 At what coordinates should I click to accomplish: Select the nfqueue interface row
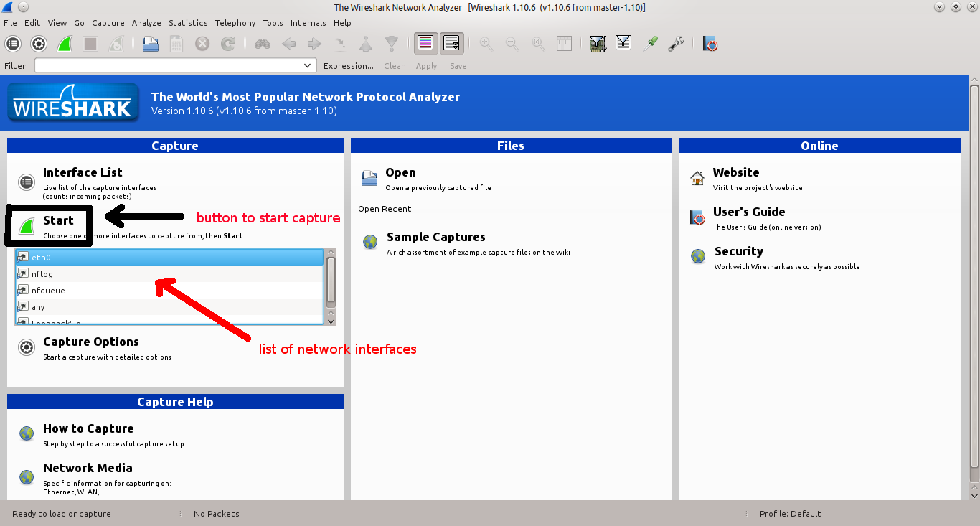click(x=169, y=290)
